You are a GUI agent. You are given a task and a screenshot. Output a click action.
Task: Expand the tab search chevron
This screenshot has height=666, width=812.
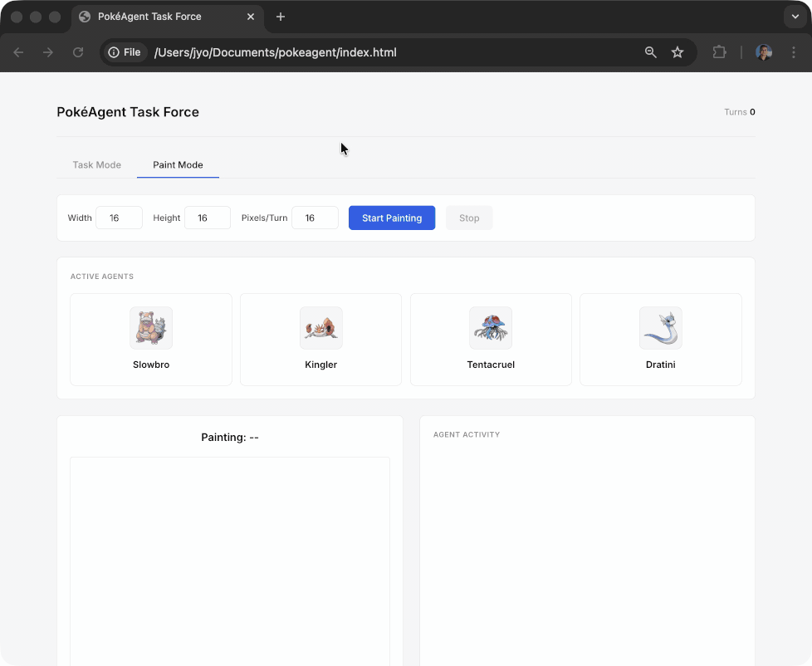tap(795, 17)
